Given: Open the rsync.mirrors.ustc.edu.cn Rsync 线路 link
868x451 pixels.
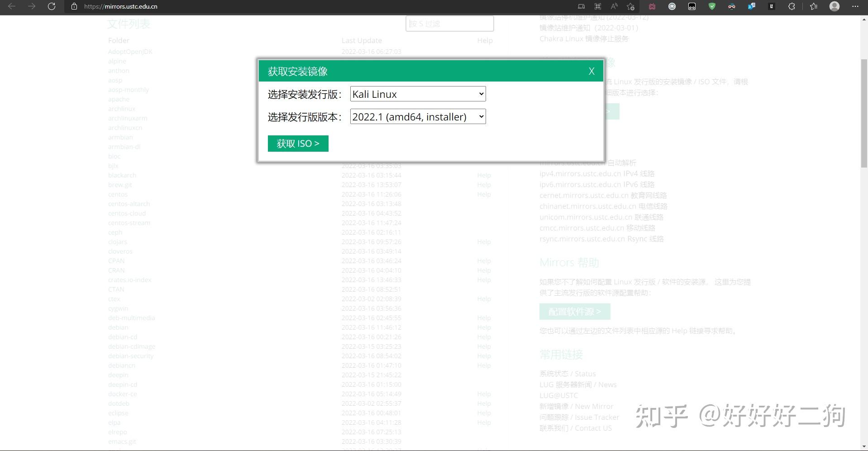Looking at the screenshot, I should [x=601, y=239].
